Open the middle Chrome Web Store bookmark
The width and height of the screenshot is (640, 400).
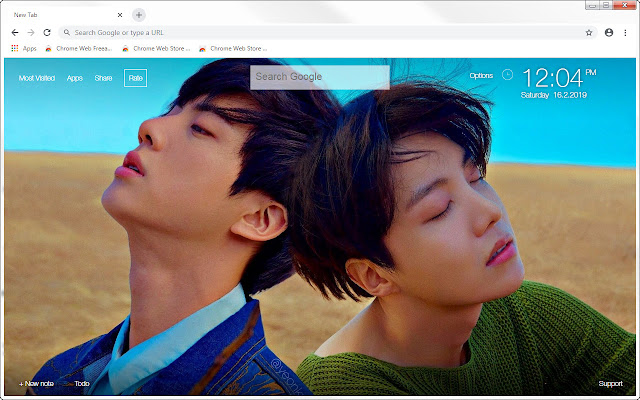(156, 48)
